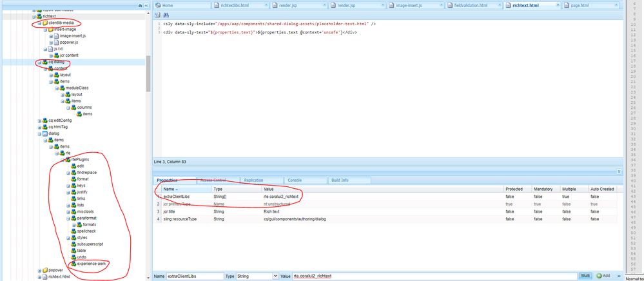Open the fieldvalidation.html editor tab
Image resolution: width=644 pixels, height=281 pixels.
pyautogui.click(x=470, y=5)
